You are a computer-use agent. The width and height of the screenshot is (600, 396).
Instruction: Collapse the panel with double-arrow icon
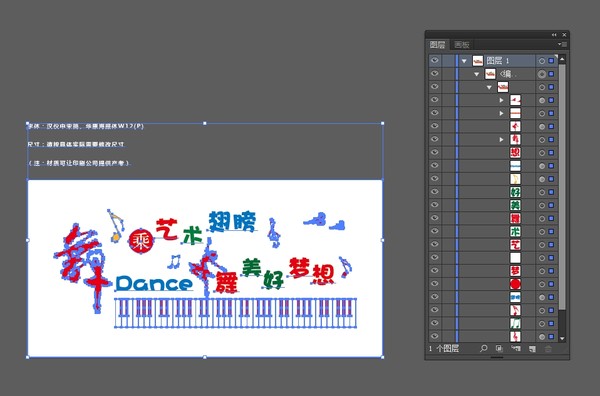tap(554, 35)
